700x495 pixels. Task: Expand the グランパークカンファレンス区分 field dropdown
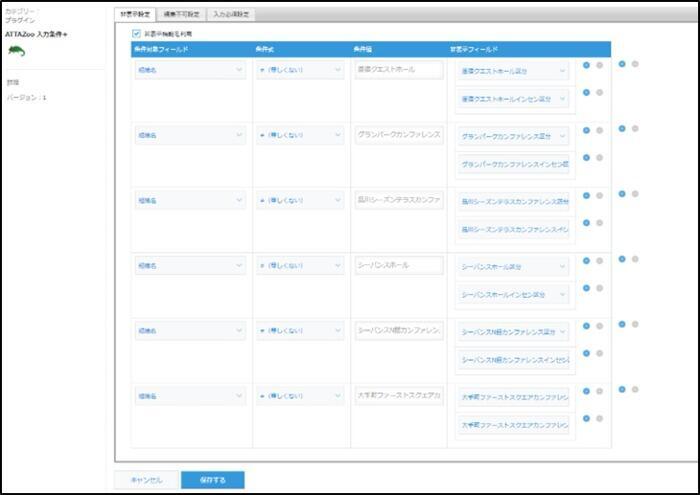[x=512, y=136]
